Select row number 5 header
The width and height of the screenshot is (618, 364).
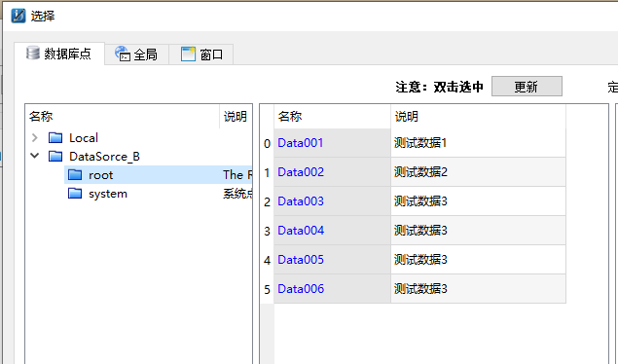coord(267,289)
